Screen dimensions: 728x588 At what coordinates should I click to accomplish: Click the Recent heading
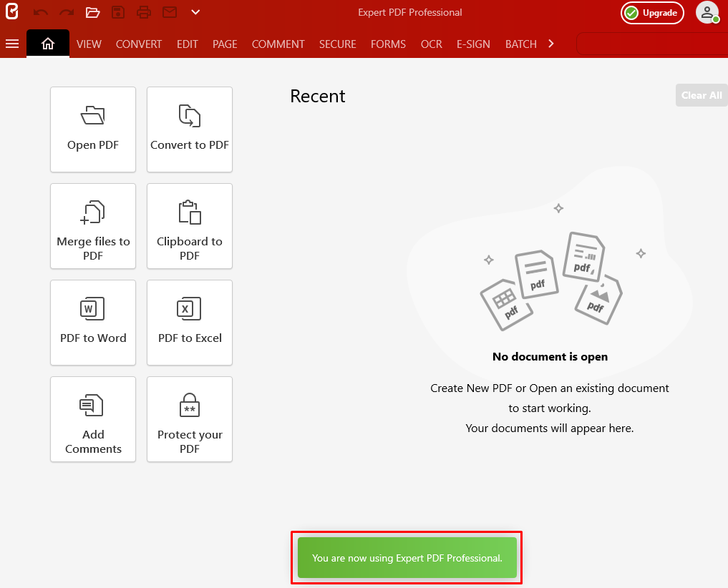pyautogui.click(x=318, y=96)
